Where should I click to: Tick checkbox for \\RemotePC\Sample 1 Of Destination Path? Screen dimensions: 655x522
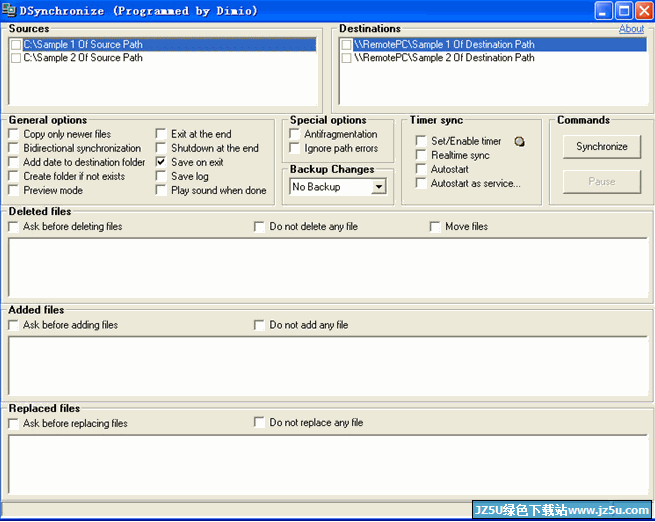click(346, 45)
